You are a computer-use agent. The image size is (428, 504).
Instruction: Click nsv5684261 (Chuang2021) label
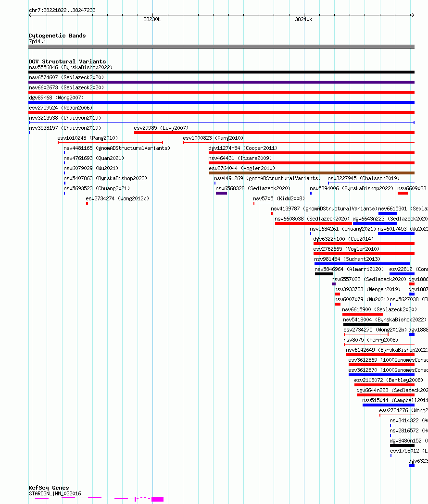(x=343, y=229)
